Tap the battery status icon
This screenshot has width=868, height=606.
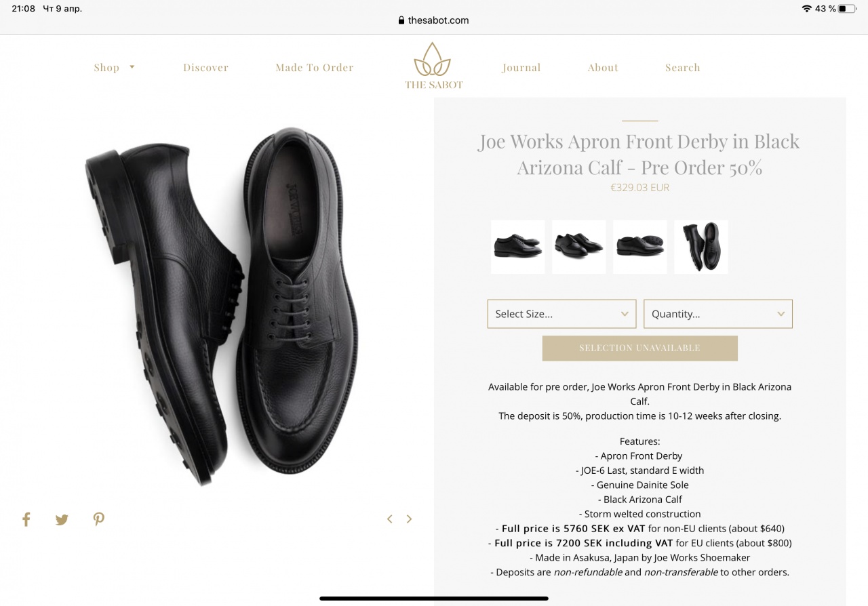(x=847, y=9)
